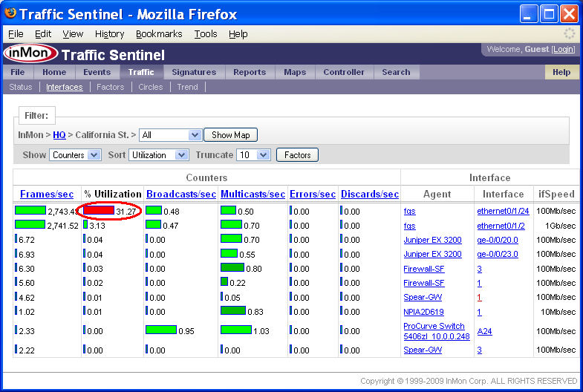
Task: Open the ge-0/0/20.0 interface link
Action: [498, 240]
